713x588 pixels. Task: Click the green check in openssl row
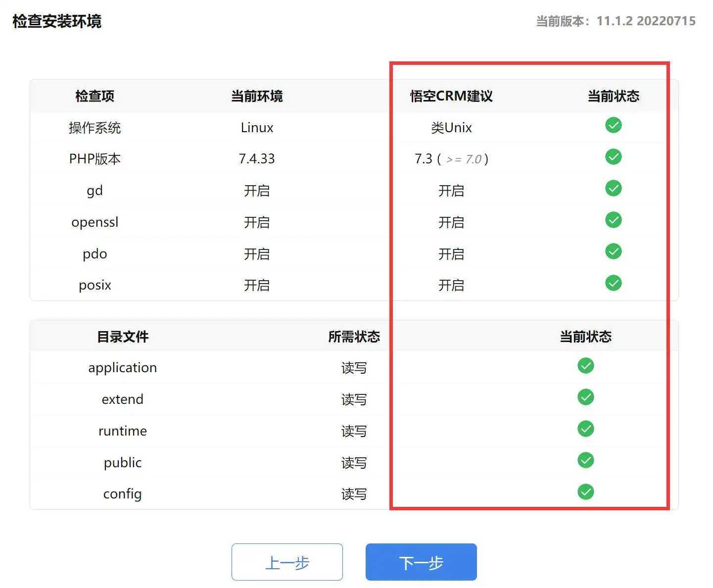coord(614,220)
